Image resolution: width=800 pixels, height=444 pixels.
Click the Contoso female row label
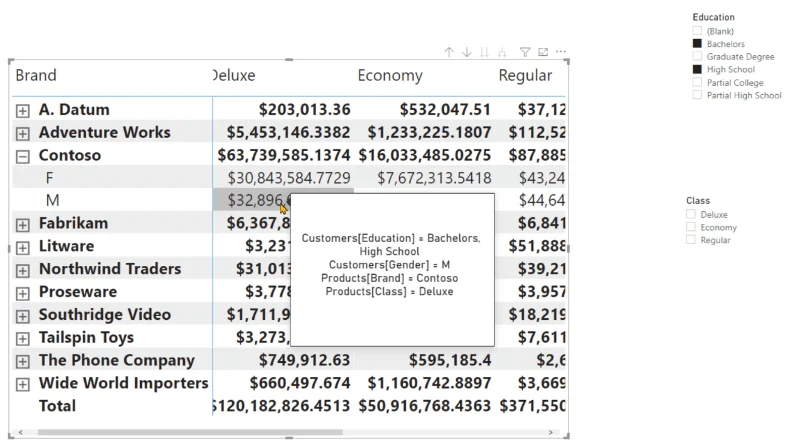coord(49,178)
